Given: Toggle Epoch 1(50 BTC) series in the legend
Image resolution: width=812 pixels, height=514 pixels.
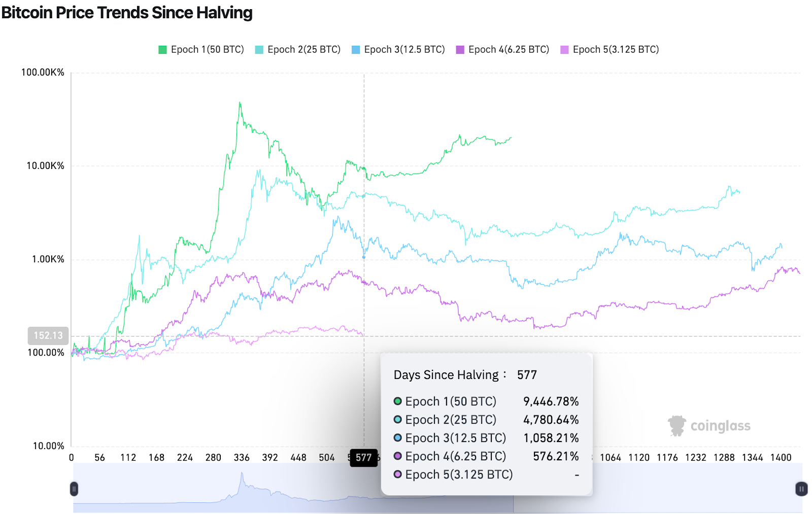Looking at the screenshot, I should pos(201,49).
